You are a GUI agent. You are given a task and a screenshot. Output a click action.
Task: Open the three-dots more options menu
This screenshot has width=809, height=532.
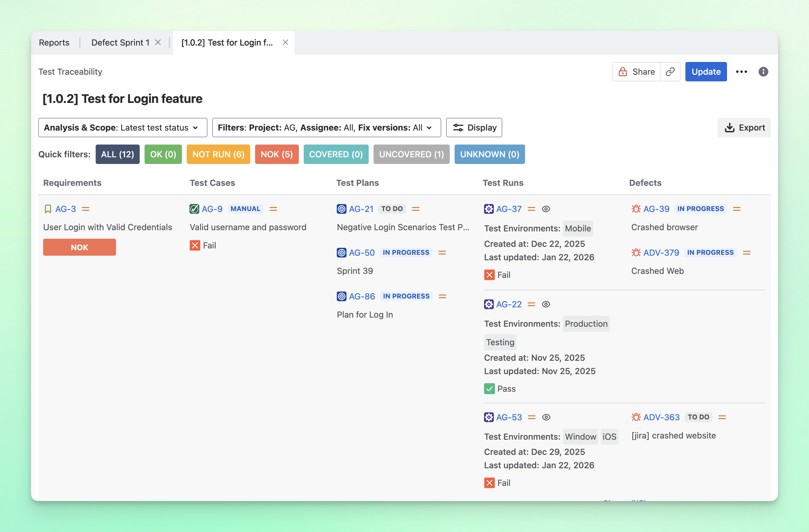741,72
